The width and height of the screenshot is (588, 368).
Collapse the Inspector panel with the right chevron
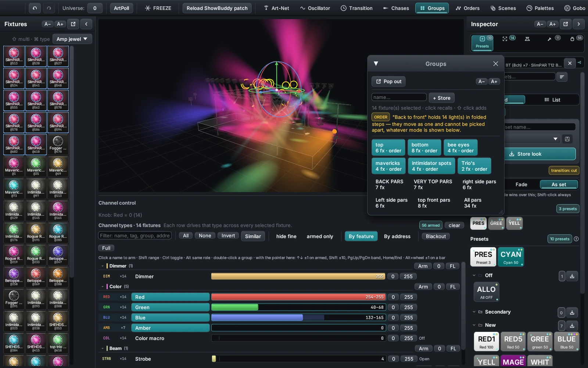(x=578, y=24)
